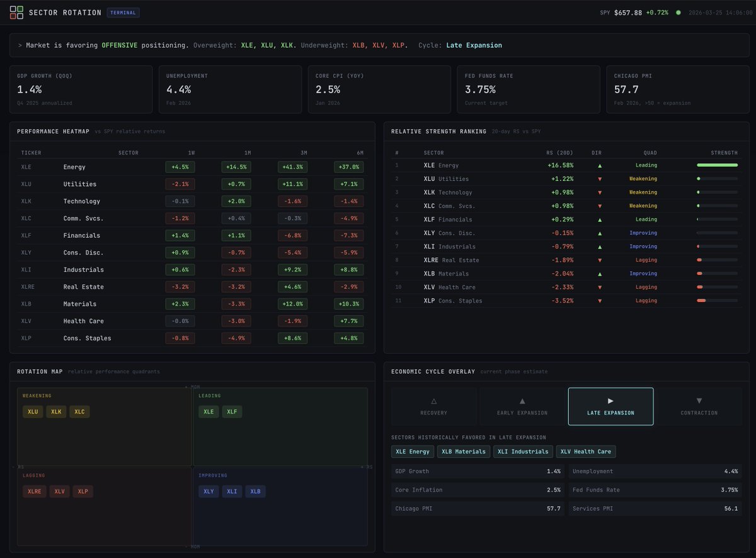Click the 6M column header in heatmap

tap(360, 153)
